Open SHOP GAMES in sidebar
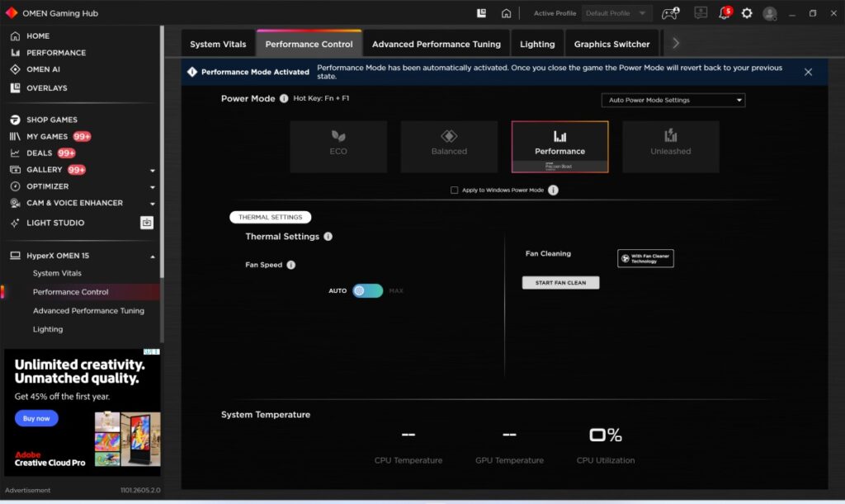 (52, 120)
